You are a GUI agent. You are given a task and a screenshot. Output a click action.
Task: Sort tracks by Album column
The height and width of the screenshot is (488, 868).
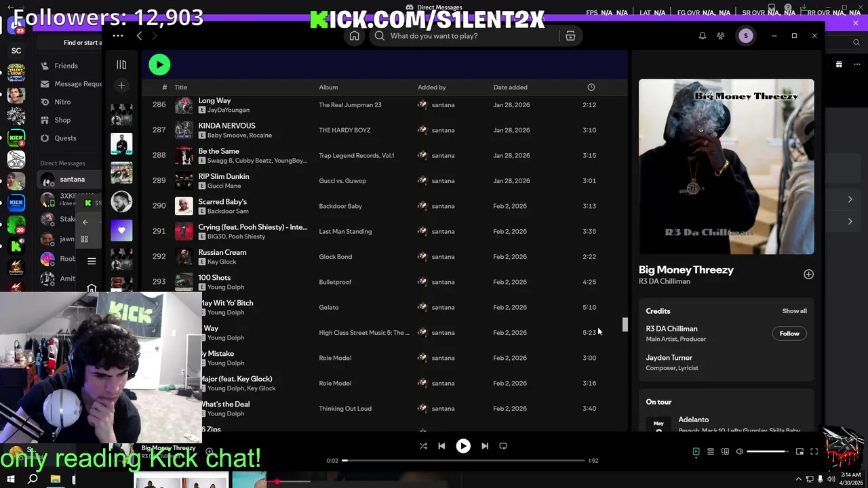click(328, 87)
